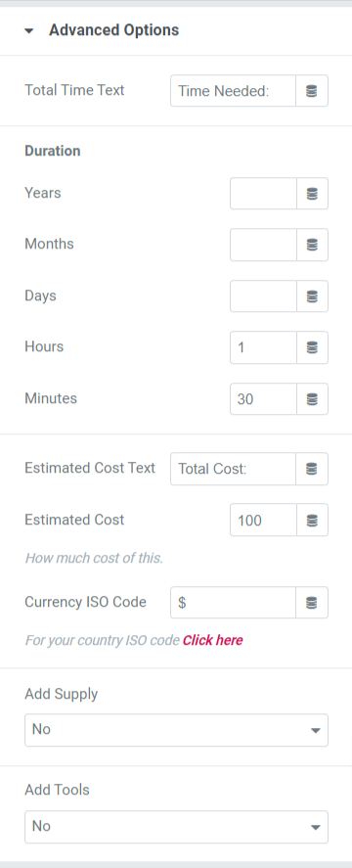This screenshot has height=868, width=352.
Task: Focus the Estimated Cost field showing 100
Action: tap(263, 521)
